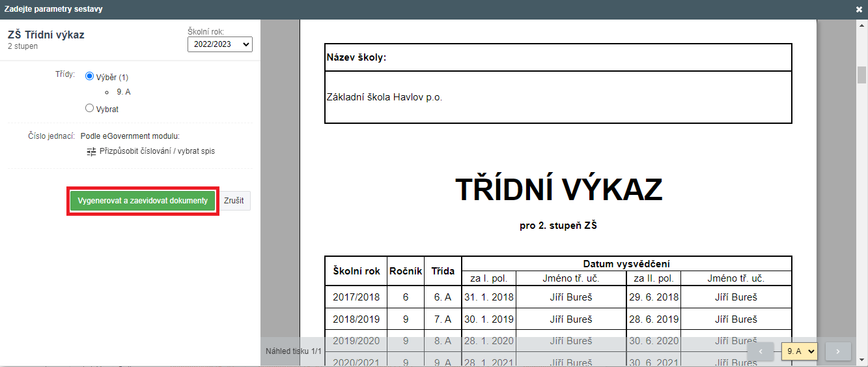Click Vygenerovat a zaevidovat dokumenty button

pyautogui.click(x=143, y=201)
